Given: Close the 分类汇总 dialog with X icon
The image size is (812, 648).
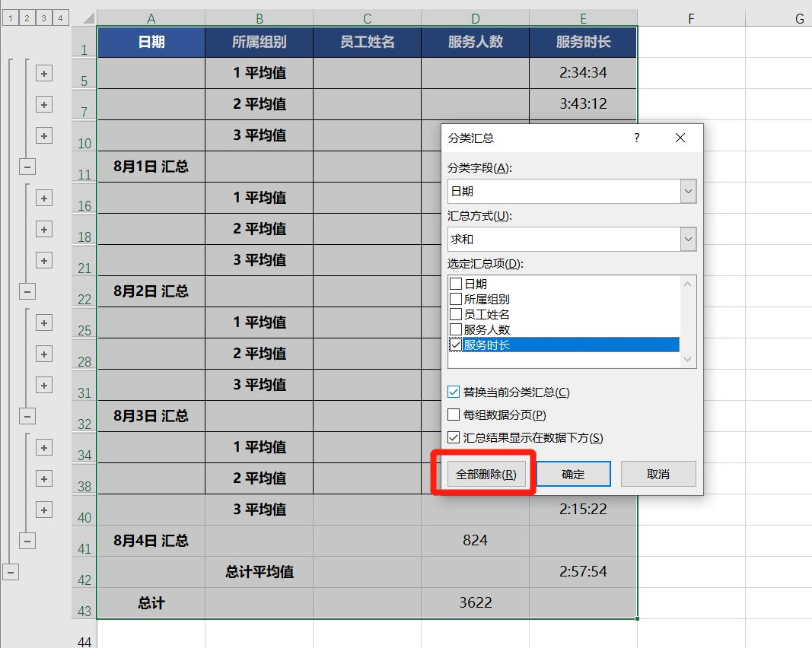Looking at the screenshot, I should [x=680, y=138].
